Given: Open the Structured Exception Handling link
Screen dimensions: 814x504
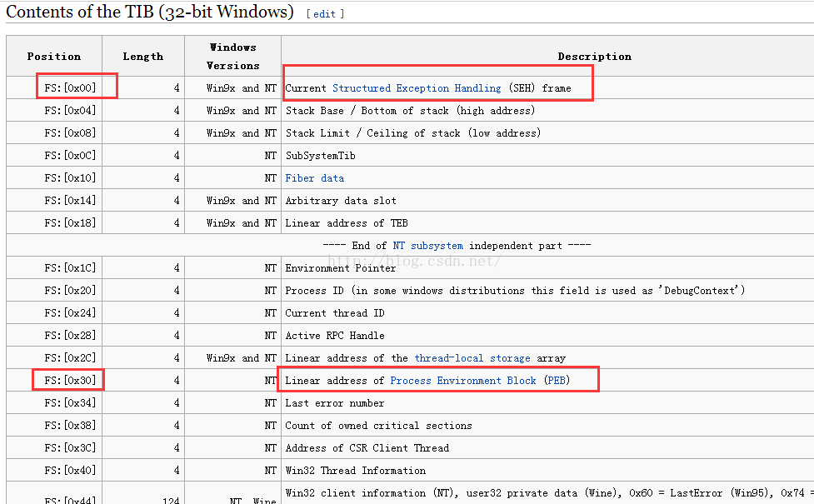Looking at the screenshot, I should pyautogui.click(x=417, y=88).
